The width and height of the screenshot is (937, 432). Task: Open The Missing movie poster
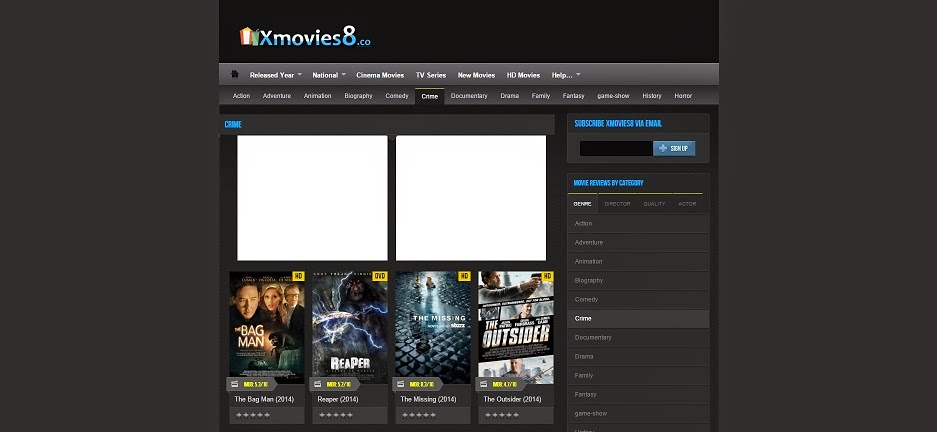click(433, 327)
